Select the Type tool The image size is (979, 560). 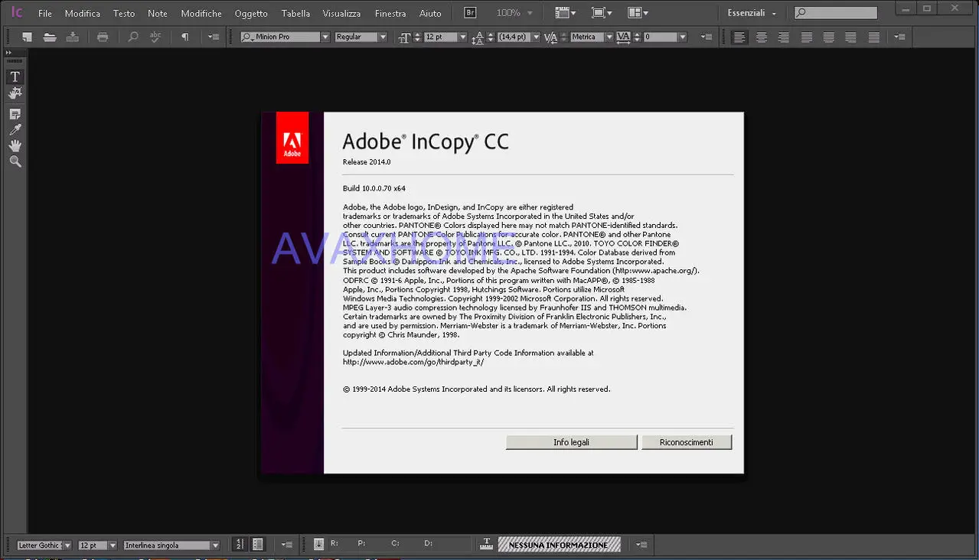click(15, 77)
